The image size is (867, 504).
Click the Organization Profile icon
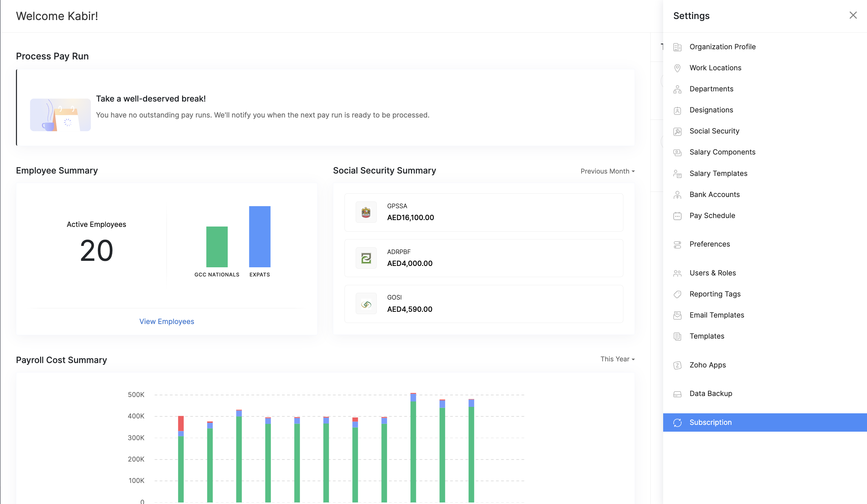677,47
